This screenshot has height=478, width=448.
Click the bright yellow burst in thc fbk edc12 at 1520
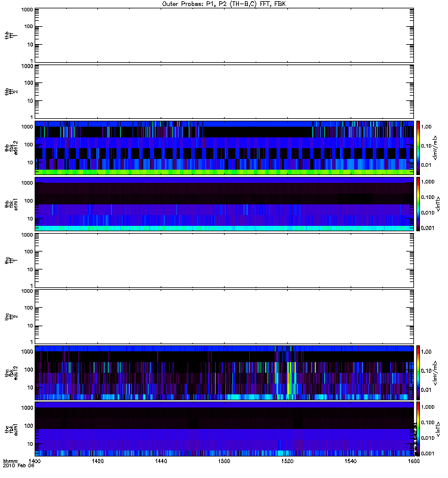click(x=289, y=378)
